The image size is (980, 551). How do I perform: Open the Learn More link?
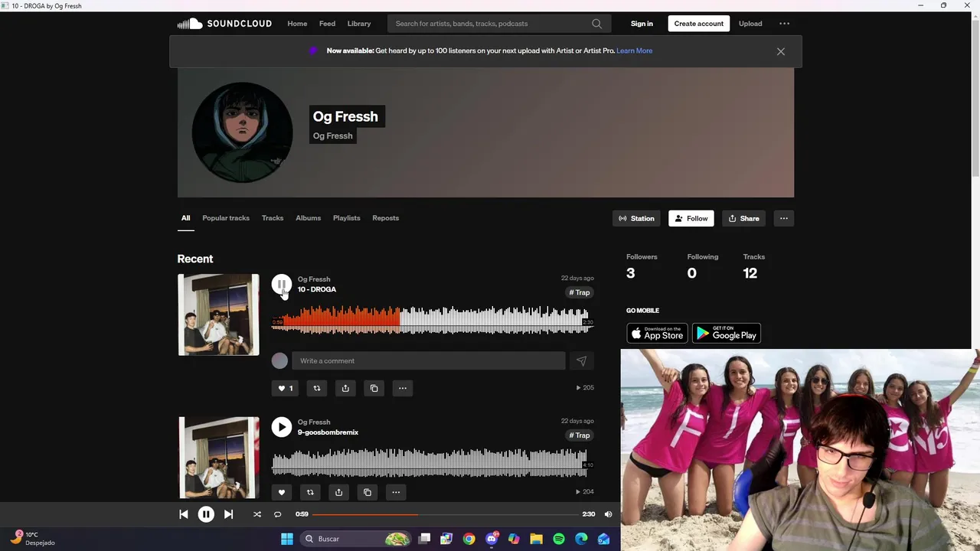[635, 51]
